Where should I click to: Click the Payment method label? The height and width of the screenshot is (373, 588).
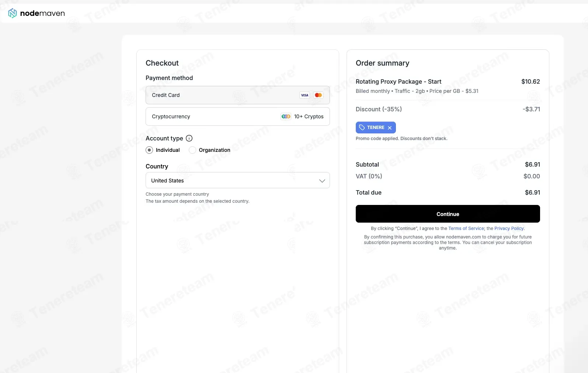point(169,78)
